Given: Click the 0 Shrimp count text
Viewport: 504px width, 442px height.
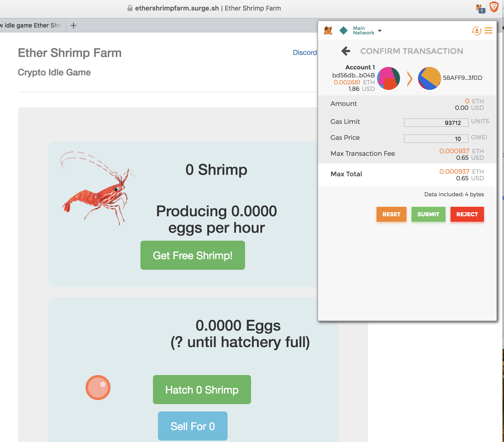Looking at the screenshot, I should tap(216, 170).
